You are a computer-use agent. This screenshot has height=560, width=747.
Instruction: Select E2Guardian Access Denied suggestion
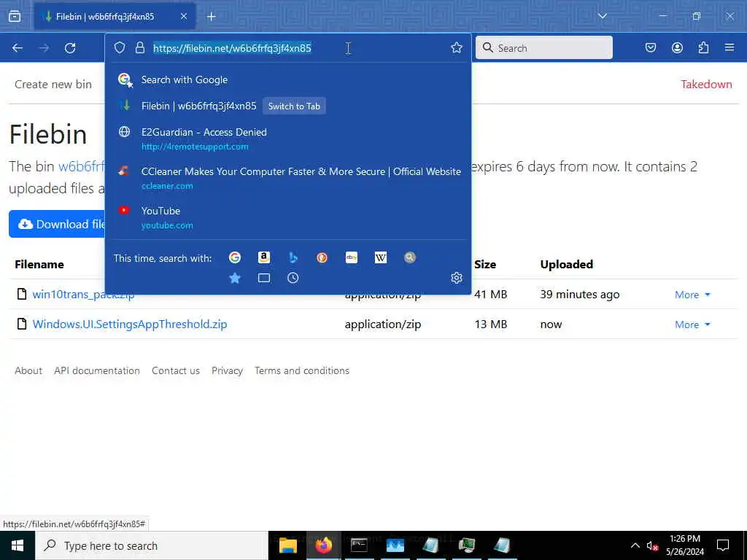(287, 139)
